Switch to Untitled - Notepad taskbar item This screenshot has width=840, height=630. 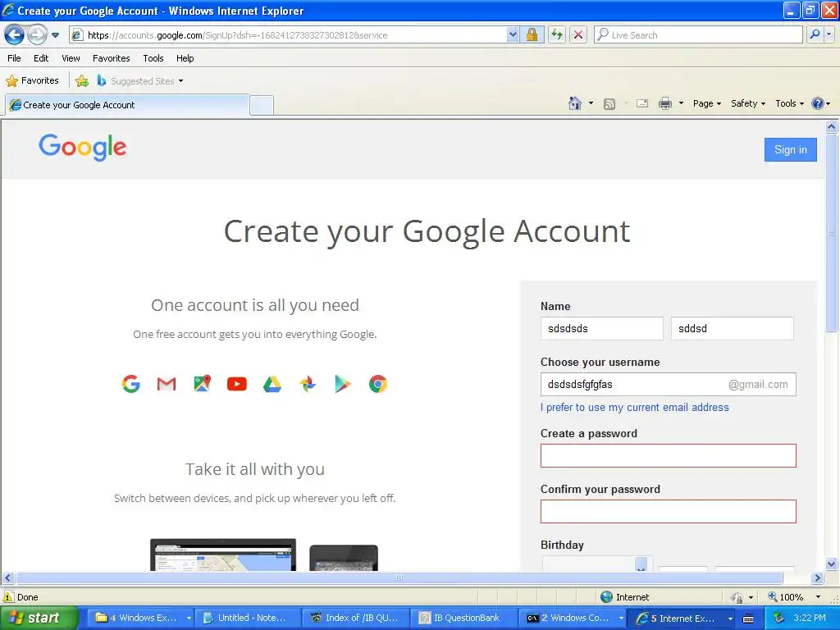(x=248, y=618)
